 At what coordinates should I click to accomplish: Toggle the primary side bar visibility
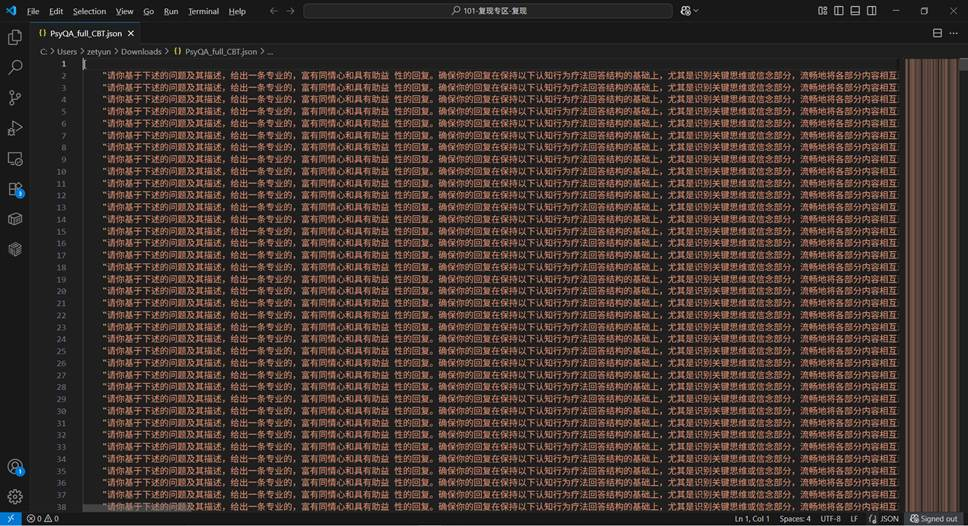[838, 10]
